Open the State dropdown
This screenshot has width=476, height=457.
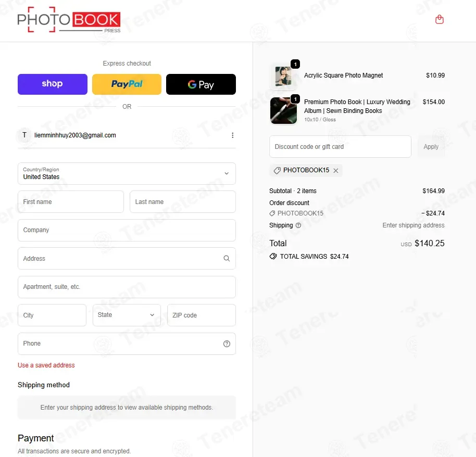pyautogui.click(x=127, y=315)
